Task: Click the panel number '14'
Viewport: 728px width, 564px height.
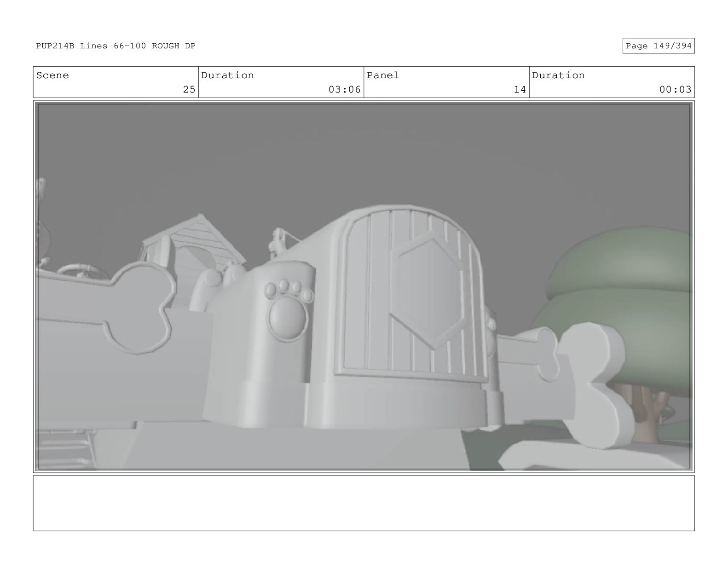Action: pos(520,89)
